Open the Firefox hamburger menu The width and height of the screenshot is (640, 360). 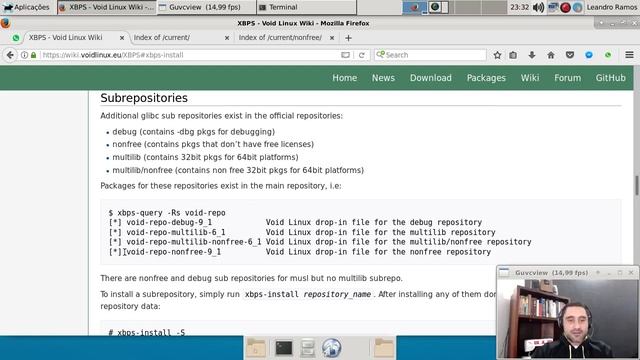click(629, 55)
